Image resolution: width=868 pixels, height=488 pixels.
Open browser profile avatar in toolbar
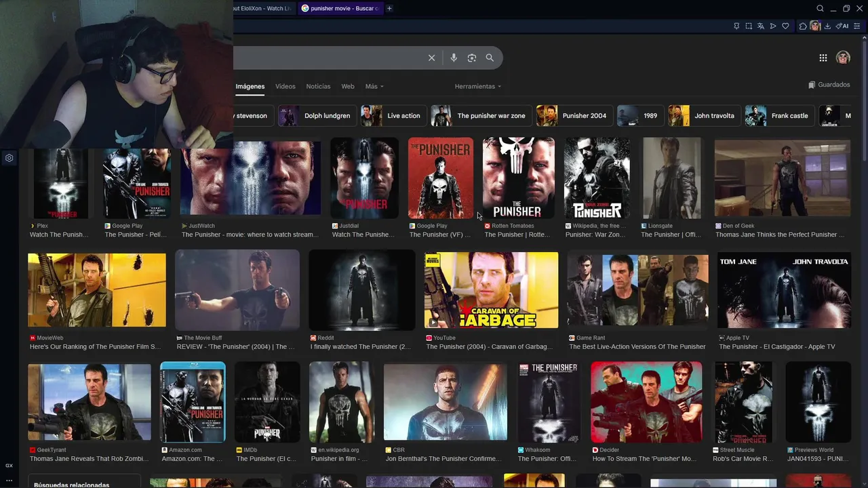(x=815, y=26)
